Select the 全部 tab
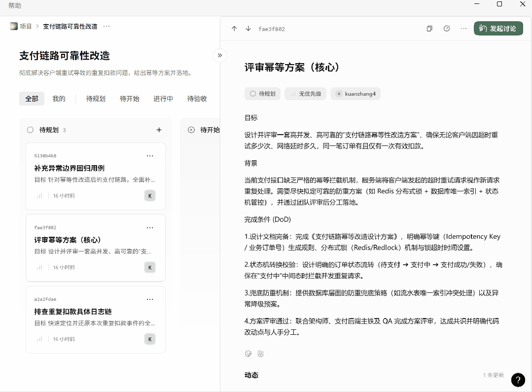 point(32,99)
